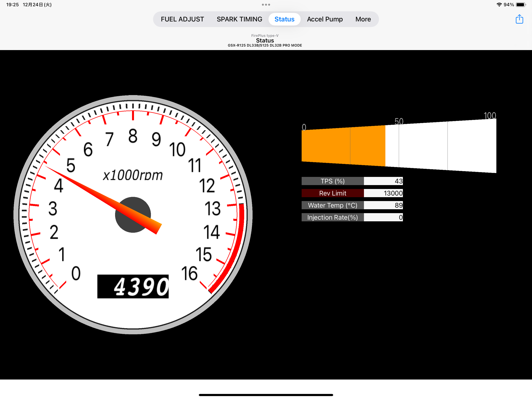Tap the TPS value 43
Screen dimensions: 532x399
[383, 181]
